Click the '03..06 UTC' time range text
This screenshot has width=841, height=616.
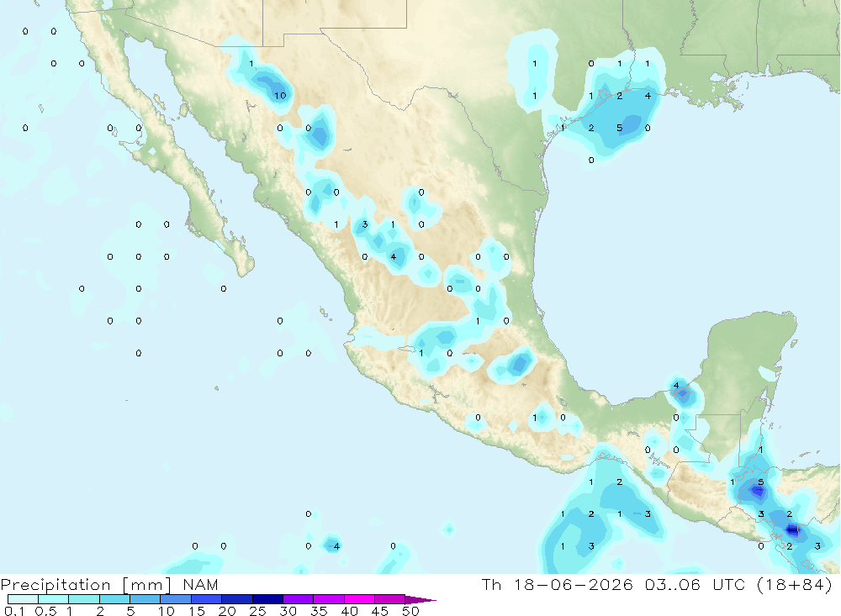tap(696, 584)
